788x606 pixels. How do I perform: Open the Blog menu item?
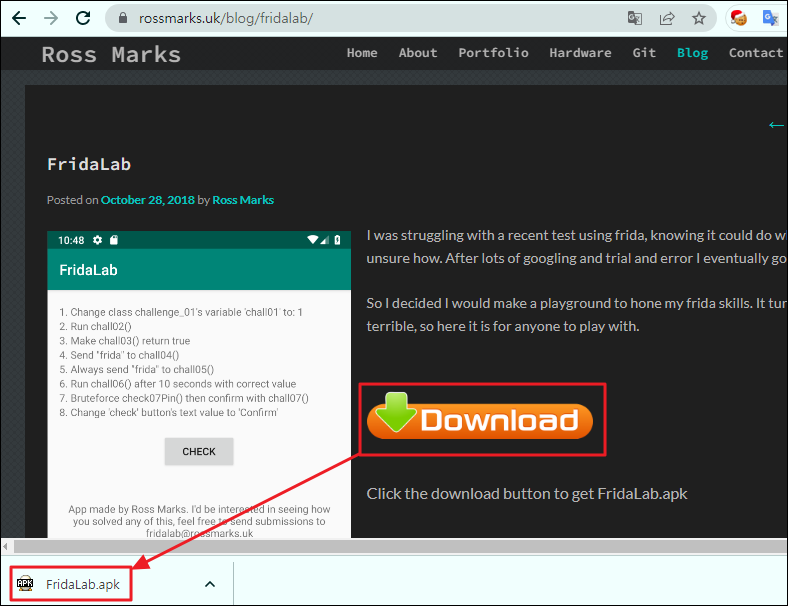[x=692, y=53]
